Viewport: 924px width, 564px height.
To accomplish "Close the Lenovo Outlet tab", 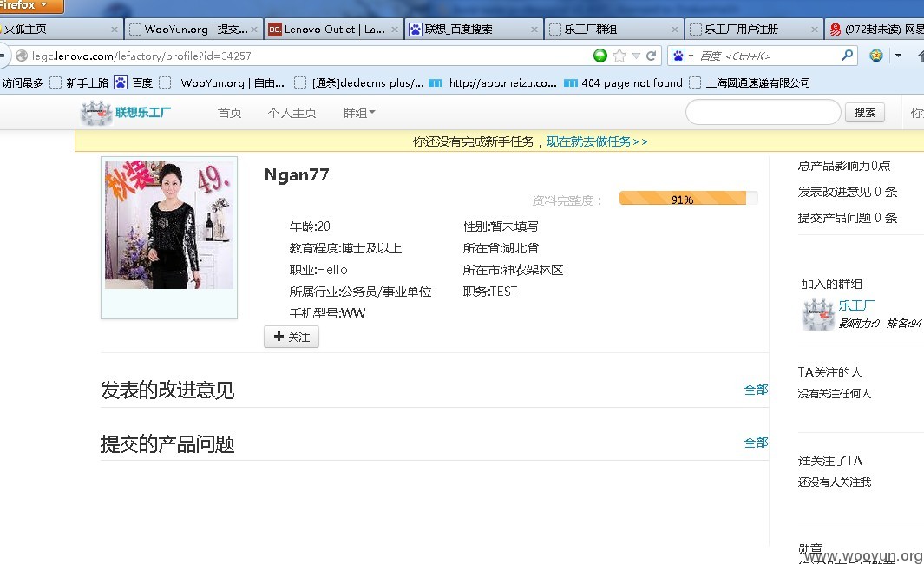I will point(394,30).
